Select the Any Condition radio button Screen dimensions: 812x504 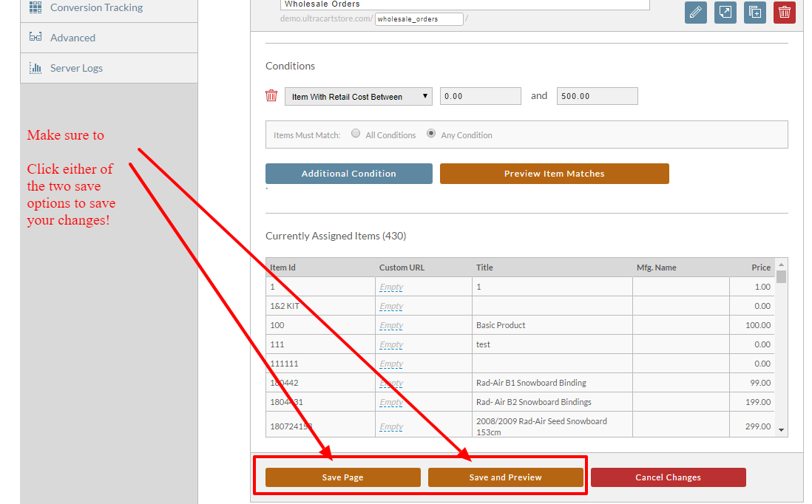point(431,134)
